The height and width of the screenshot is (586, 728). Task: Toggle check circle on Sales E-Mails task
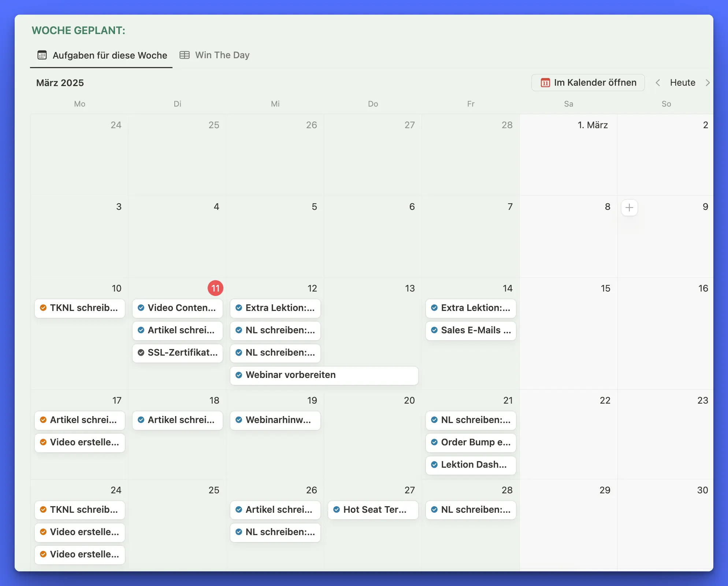[x=434, y=330]
